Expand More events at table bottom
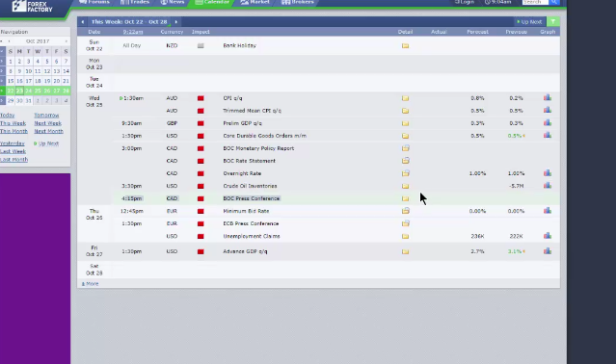616x364 pixels. click(90, 283)
